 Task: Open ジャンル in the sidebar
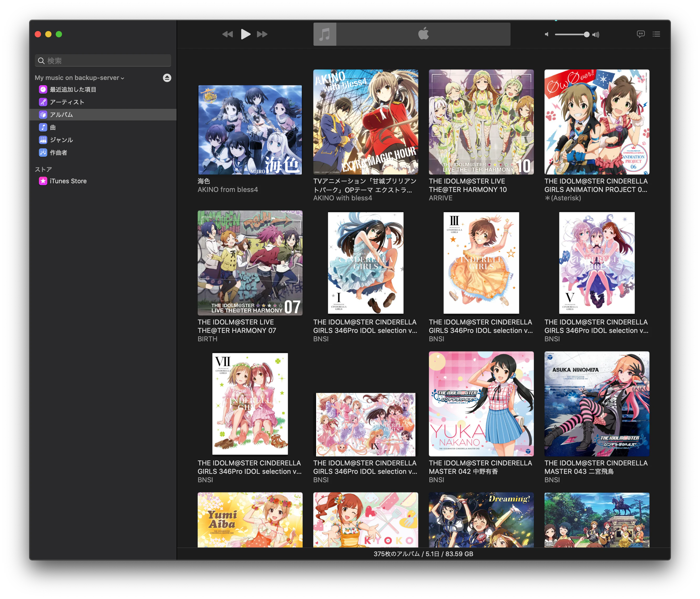pyautogui.click(x=103, y=140)
